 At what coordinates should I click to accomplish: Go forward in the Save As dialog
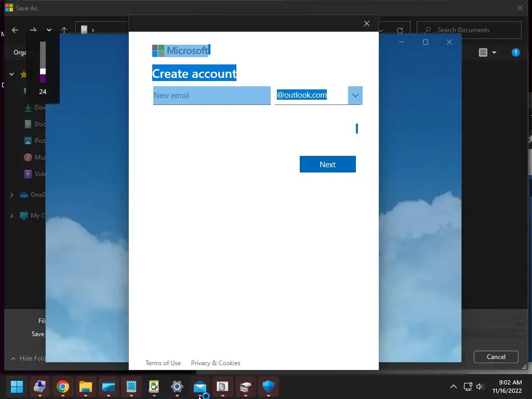coord(33,30)
